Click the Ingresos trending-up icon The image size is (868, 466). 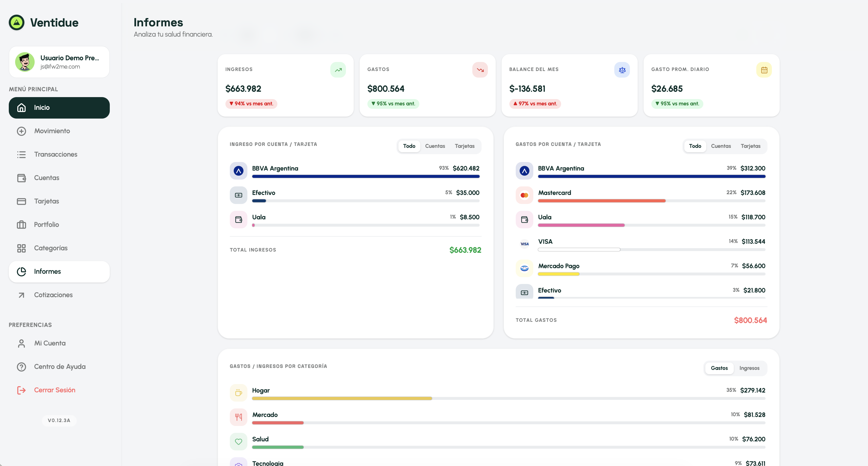[x=338, y=70]
